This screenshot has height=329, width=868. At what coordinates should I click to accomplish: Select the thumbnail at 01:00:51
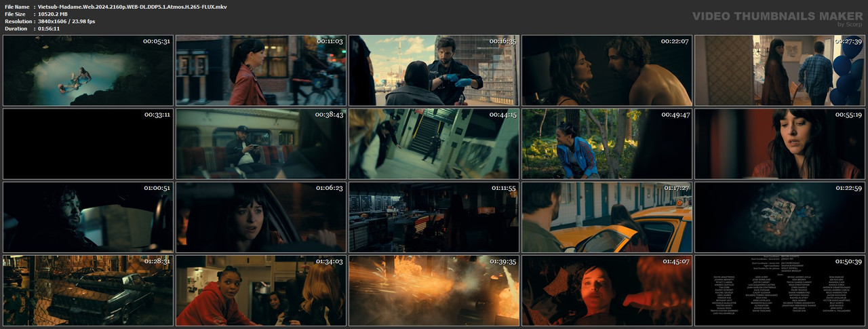[x=88, y=217]
